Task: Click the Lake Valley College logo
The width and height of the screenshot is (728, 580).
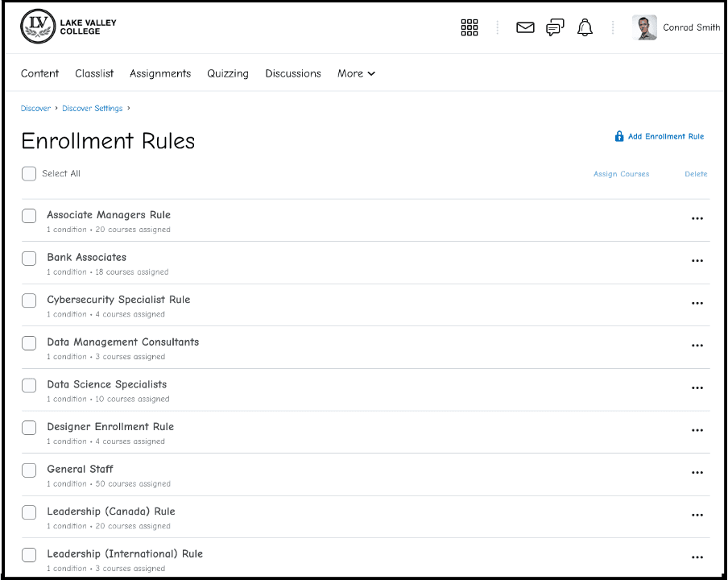Action: click(x=68, y=27)
